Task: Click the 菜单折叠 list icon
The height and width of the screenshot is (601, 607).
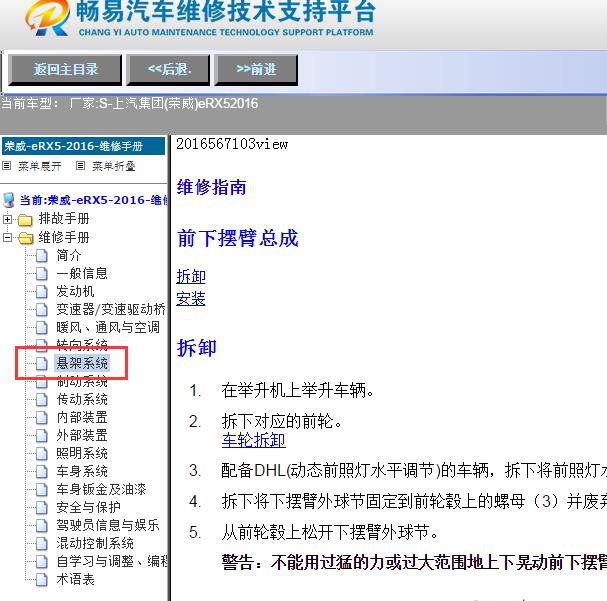Action: (80, 166)
